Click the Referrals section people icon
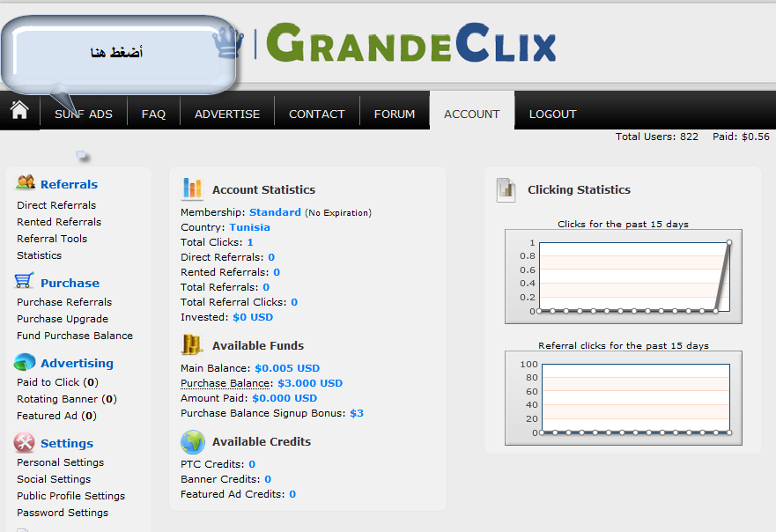Image resolution: width=776 pixels, height=532 pixels. click(26, 182)
